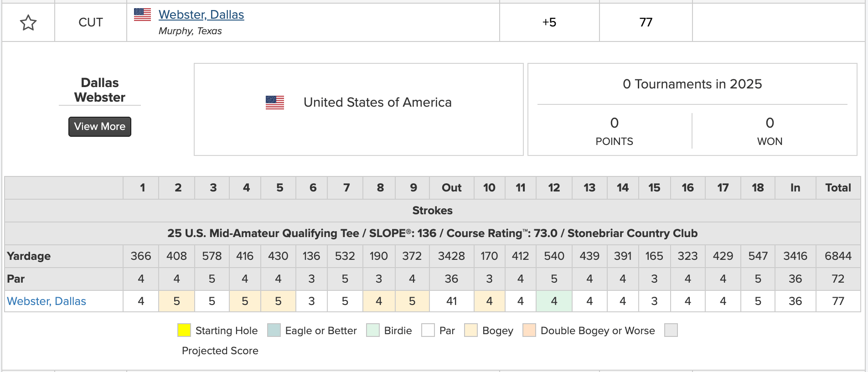Click the Eagle or Better legend swatch
Screen dimensions: 868x372
point(274,330)
